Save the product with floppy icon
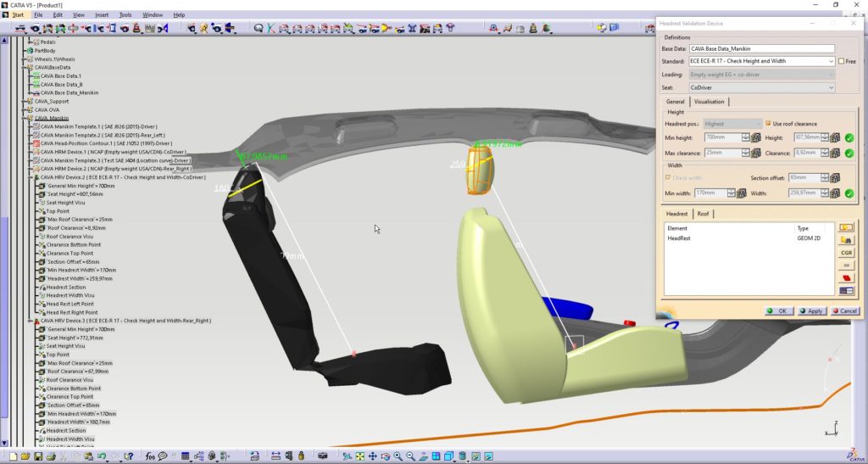 point(38,456)
